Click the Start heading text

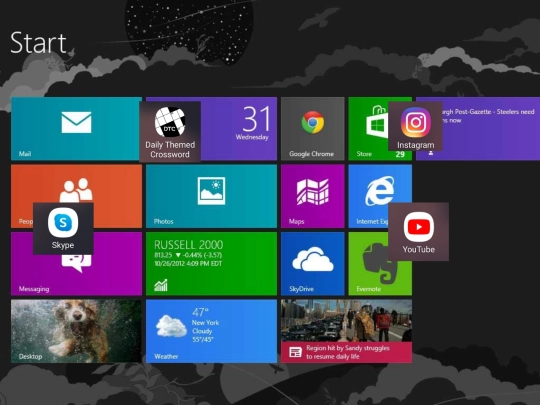tap(38, 43)
